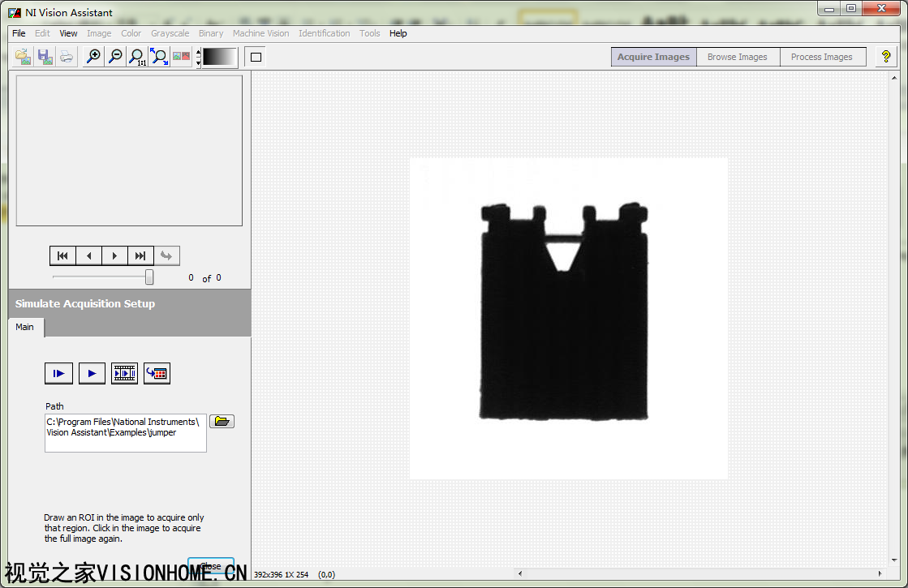Open the File menu
908x588 pixels.
pyautogui.click(x=19, y=33)
